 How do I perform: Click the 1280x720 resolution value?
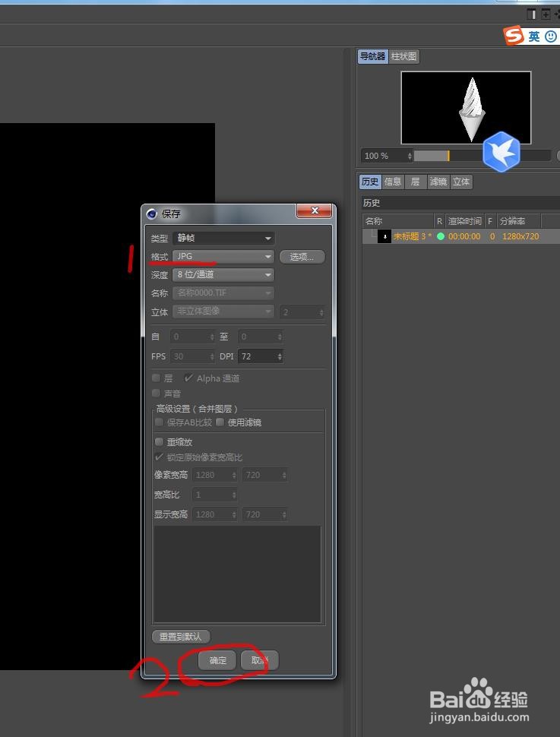520,236
